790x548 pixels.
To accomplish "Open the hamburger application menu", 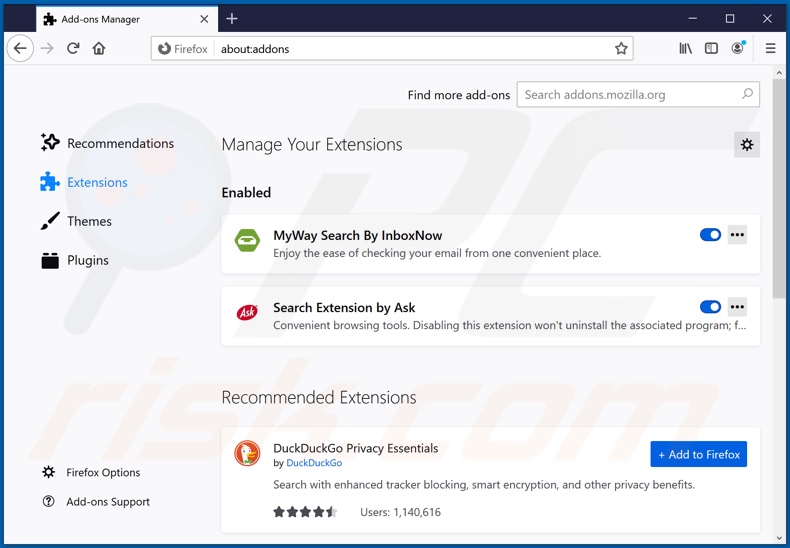I will pos(770,48).
